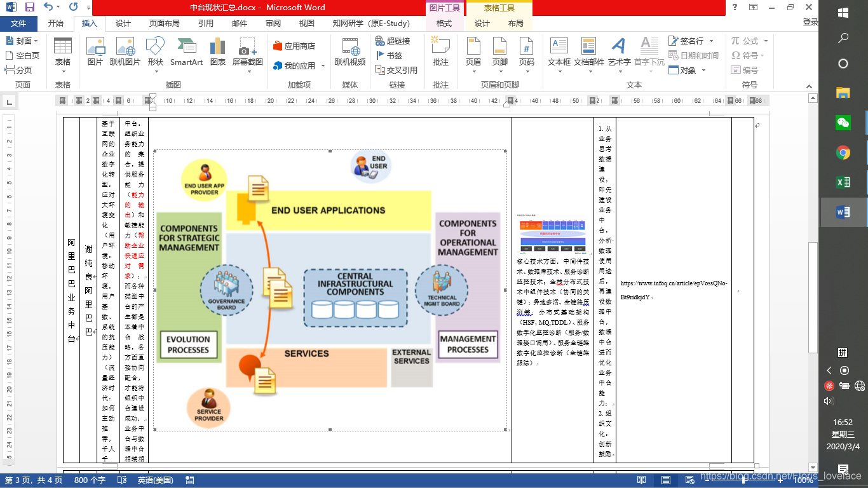The image size is (868, 488).
Task: Open the Page Number (页码) menu
Action: [x=527, y=55]
